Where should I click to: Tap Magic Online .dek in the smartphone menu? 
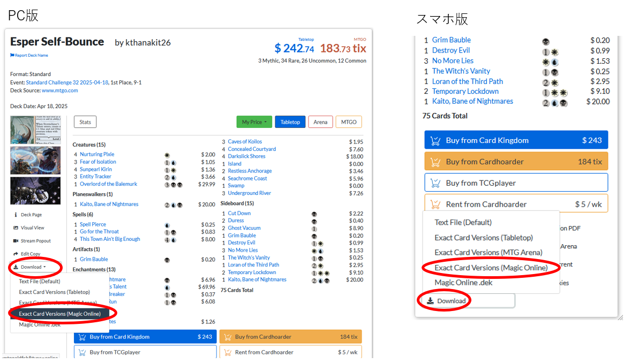pyautogui.click(x=463, y=283)
